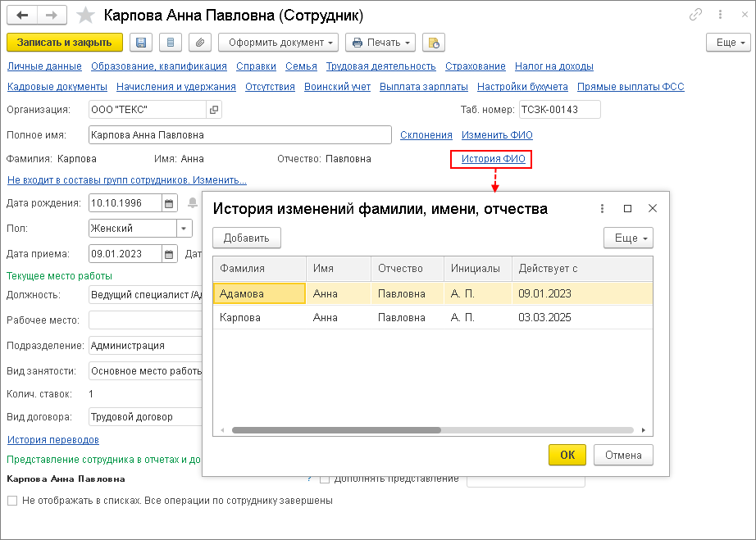Image resolution: width=756 pixels, height=540 pixels.
Task: Copy link to employee card
Action: coord(695,15)
